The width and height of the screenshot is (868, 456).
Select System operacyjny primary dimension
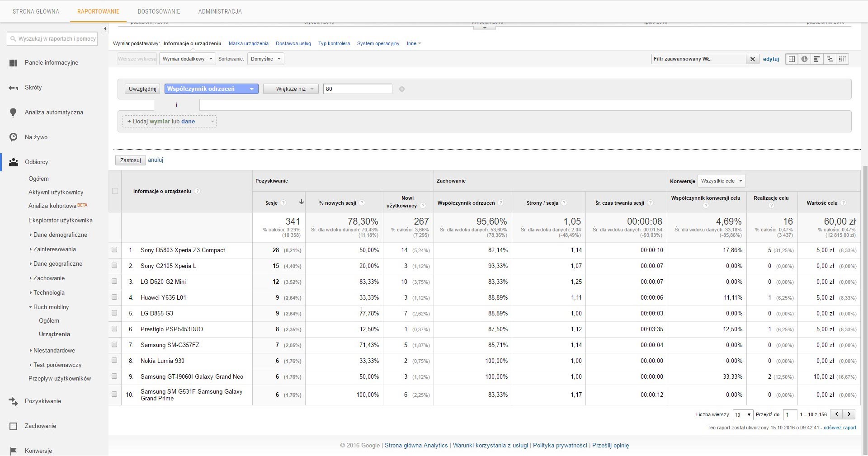tap(378, 43)
